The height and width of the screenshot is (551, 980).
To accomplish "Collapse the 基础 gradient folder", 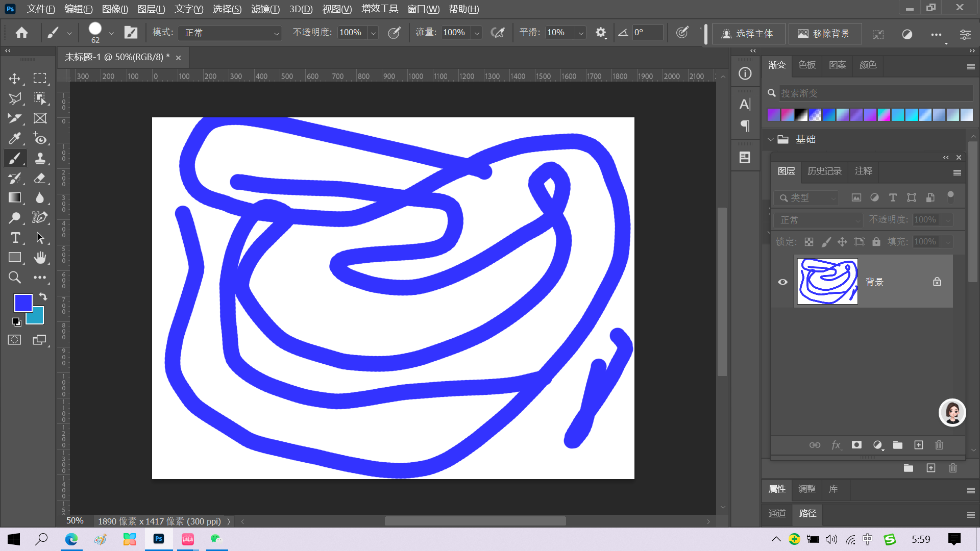I will pos(770,139).
